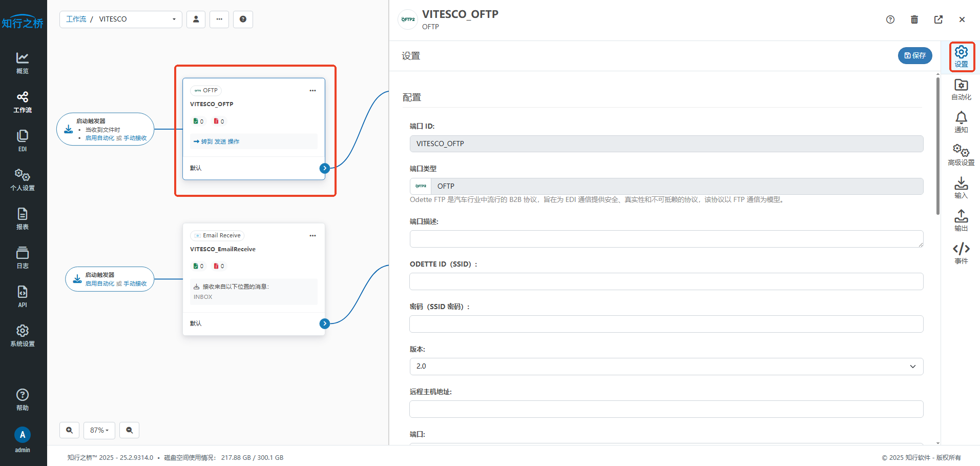Screen dimensions: 980x466
Task: Open the 87% zoom level dropdown
Action: (x=99, y=430)
